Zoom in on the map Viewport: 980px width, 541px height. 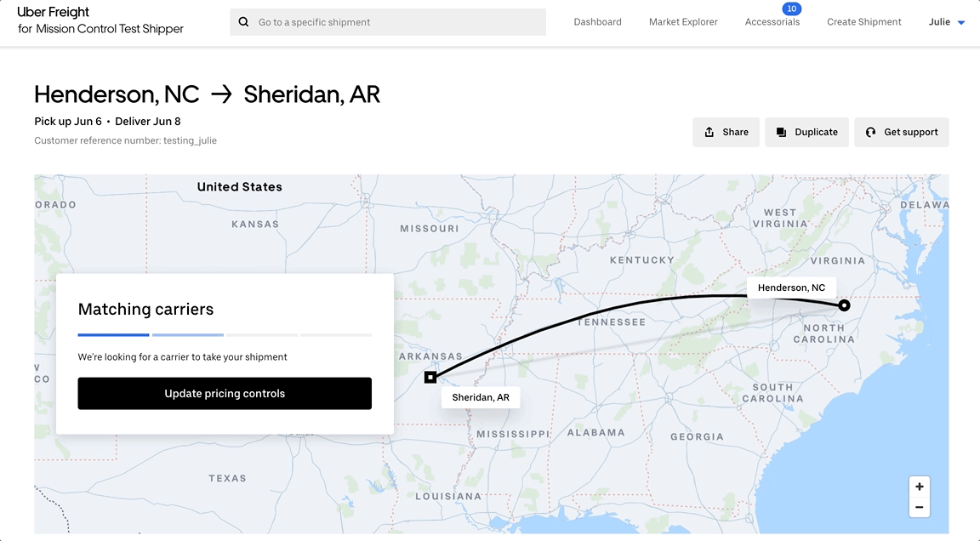click(x=919, y=487)
